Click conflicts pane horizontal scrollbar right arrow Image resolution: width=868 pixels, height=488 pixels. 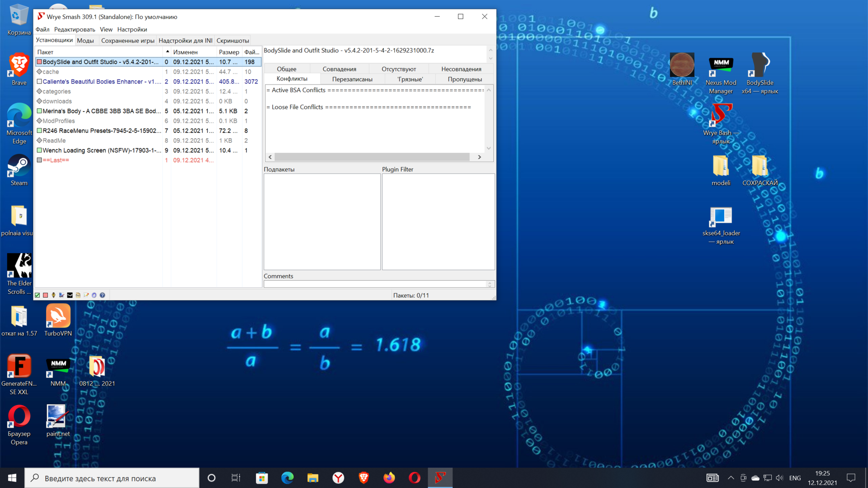(479, 157)
